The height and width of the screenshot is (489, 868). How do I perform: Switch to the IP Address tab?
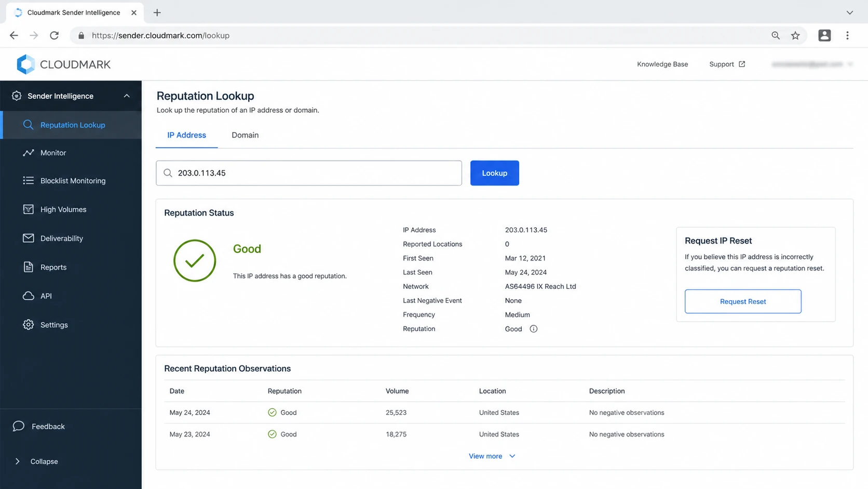tap(186, 135)
